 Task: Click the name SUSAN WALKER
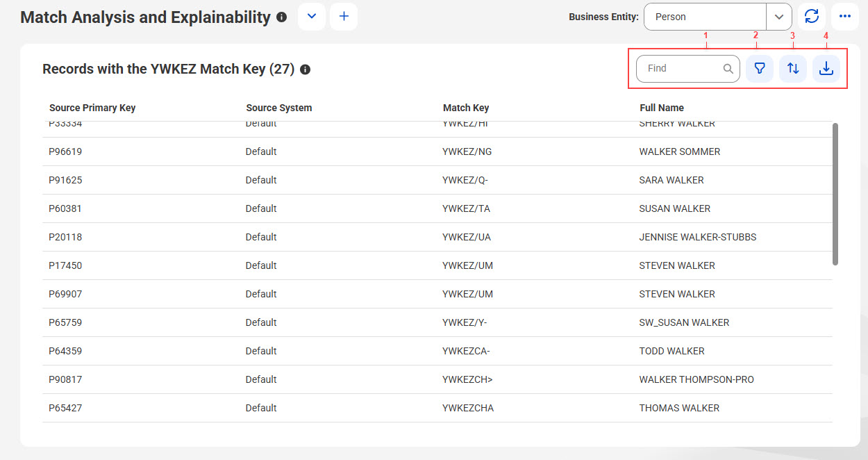click(x=675, y=208)
